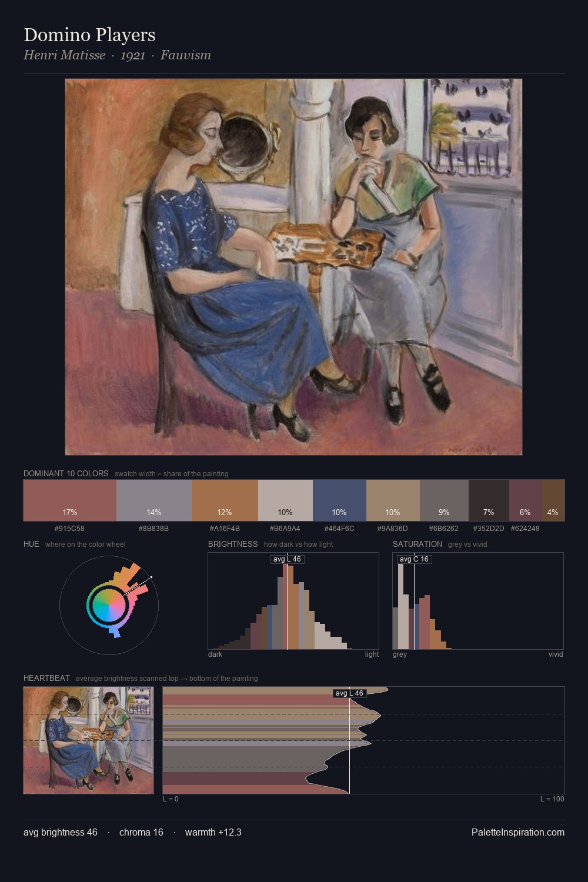
Task: Click the hex code #624248 label
Action: click(525, 528)
